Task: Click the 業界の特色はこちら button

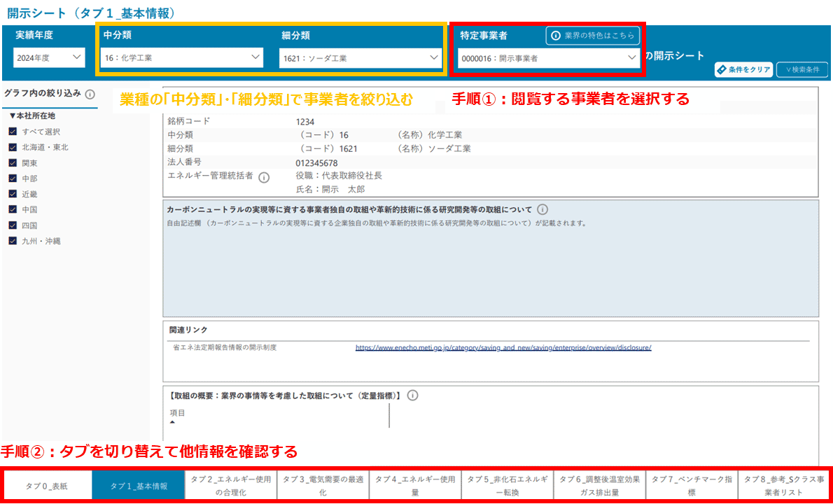Action: [x=594, y=35]
